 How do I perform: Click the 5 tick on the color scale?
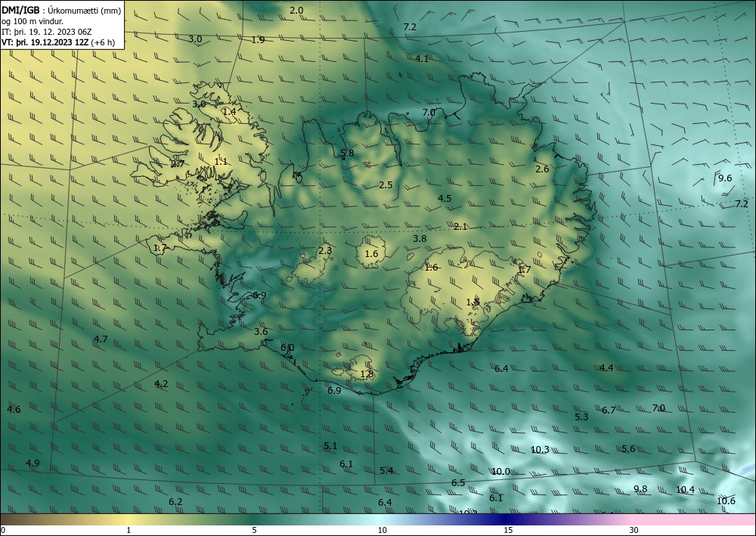click(x=254, y=531)
